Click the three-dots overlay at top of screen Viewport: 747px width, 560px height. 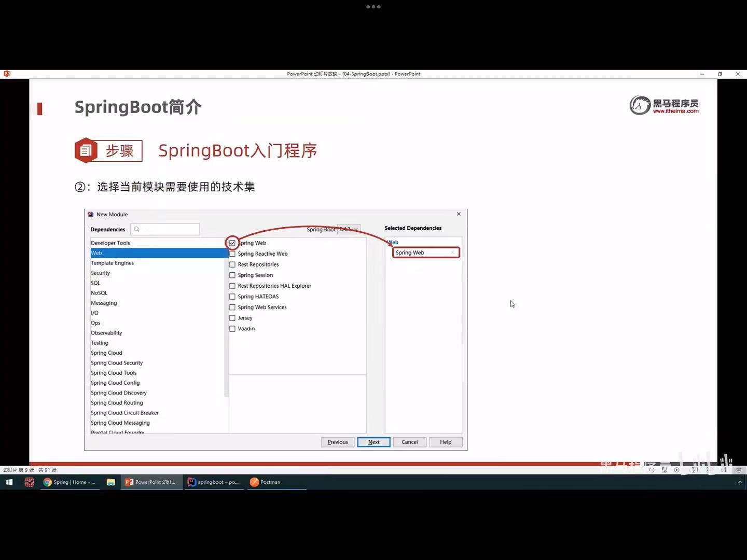point(374,7)
